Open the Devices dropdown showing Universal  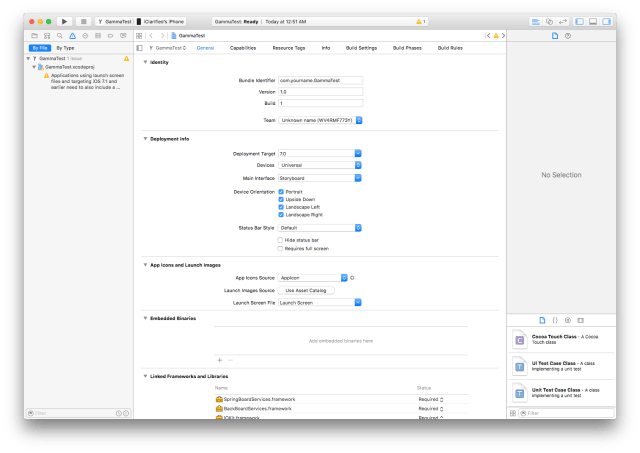pos(320,165)
